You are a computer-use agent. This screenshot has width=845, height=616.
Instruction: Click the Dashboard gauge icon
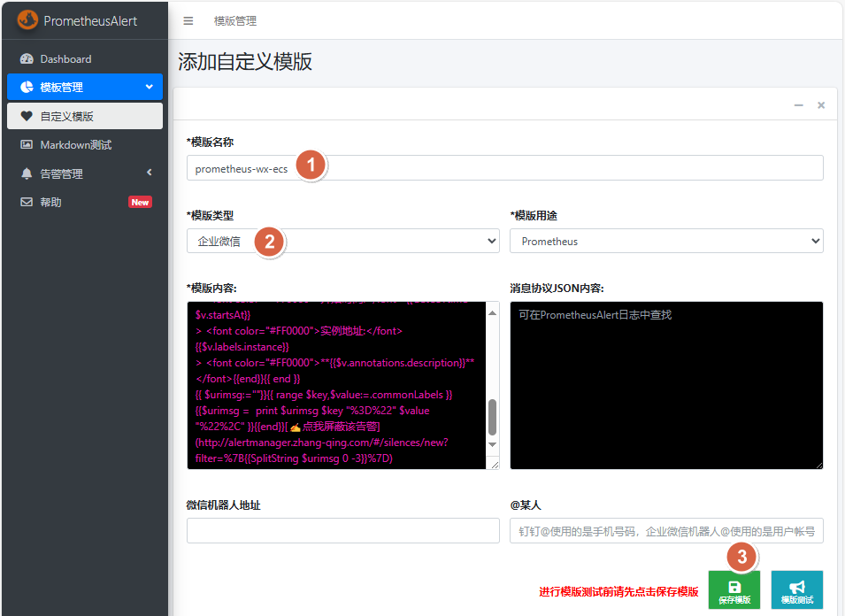[27, 58]
